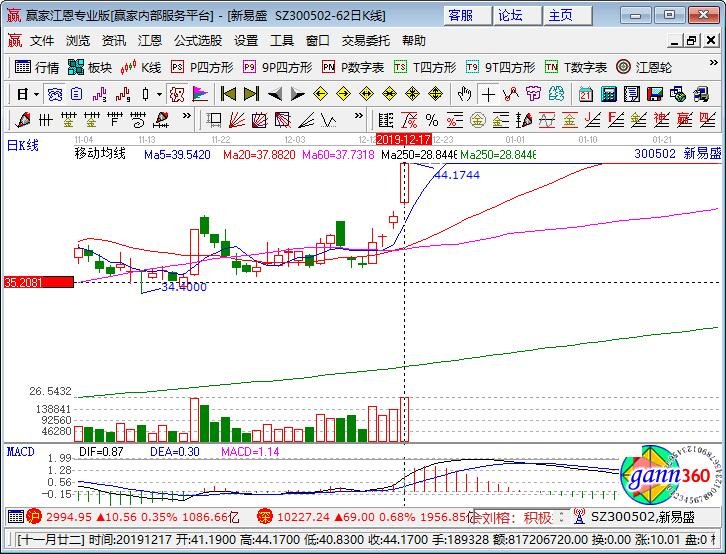Step back with black left arrow
The image size is (726, 554).
275,95
